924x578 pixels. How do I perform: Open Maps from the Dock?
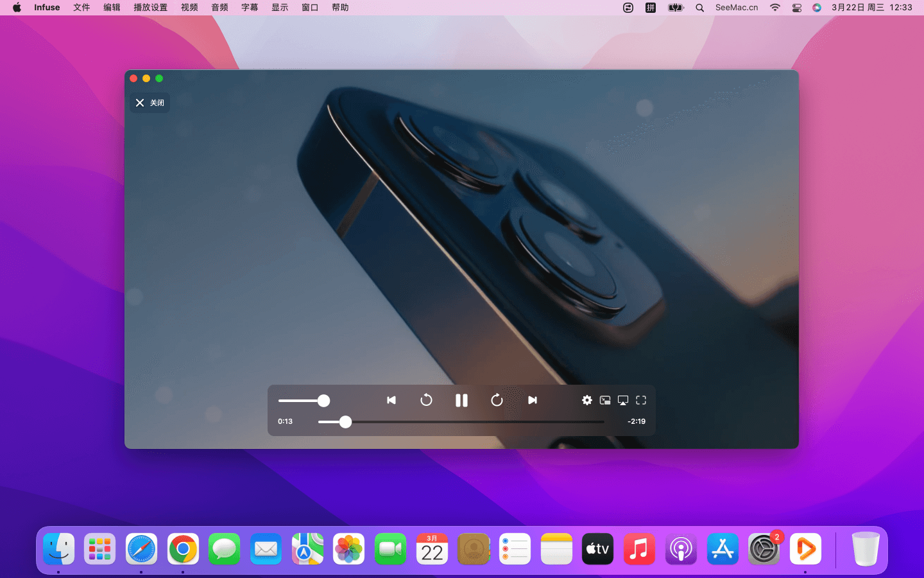click(x=307, y=549)
